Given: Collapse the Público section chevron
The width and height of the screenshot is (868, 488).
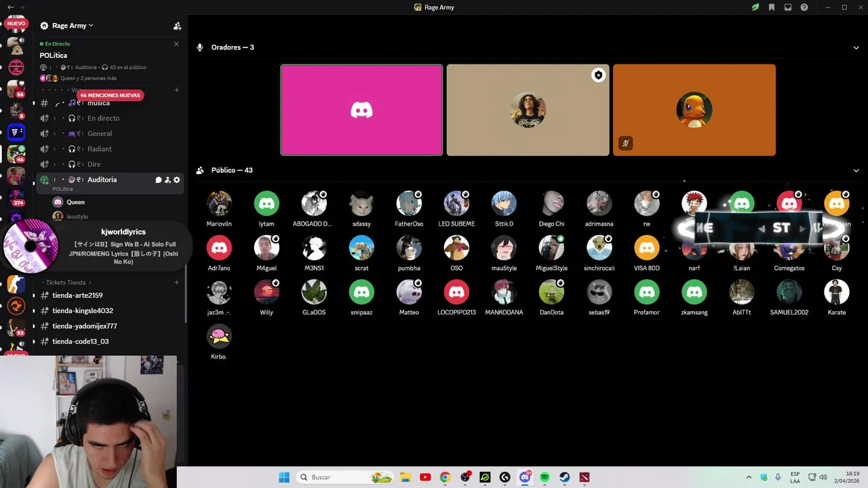Looking at the screenshot, I should click(x=856, y=170).
